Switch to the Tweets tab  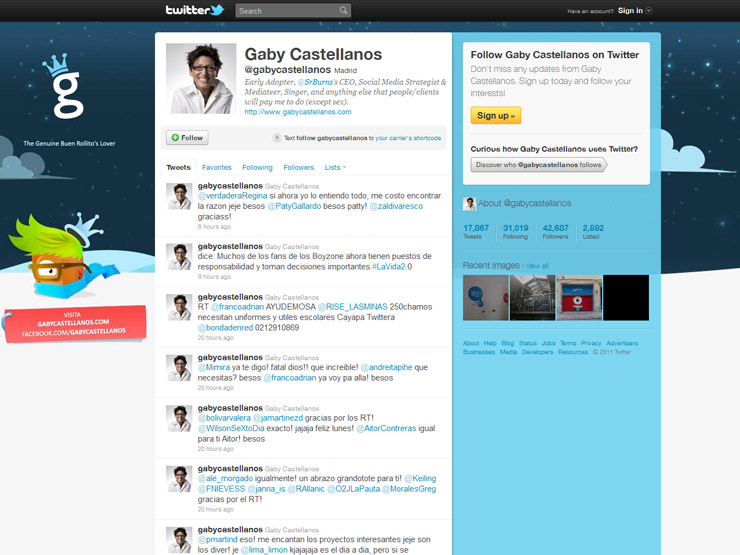tap(178, 168)
